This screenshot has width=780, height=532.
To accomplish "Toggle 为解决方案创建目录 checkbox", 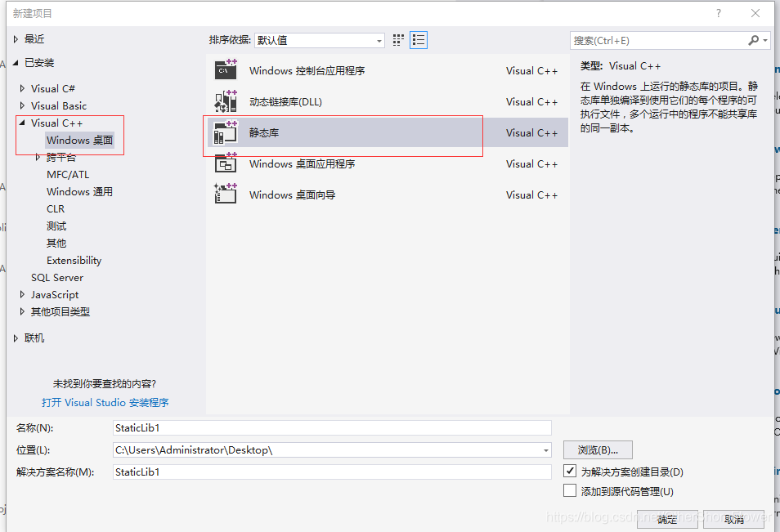I will pyautogui.click(x=570, y=471).
